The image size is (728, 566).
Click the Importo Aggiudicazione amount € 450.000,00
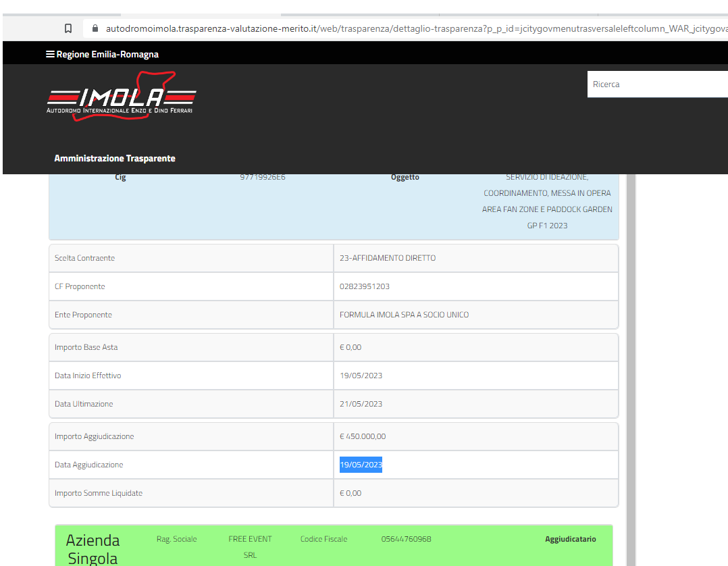[363, 436]
